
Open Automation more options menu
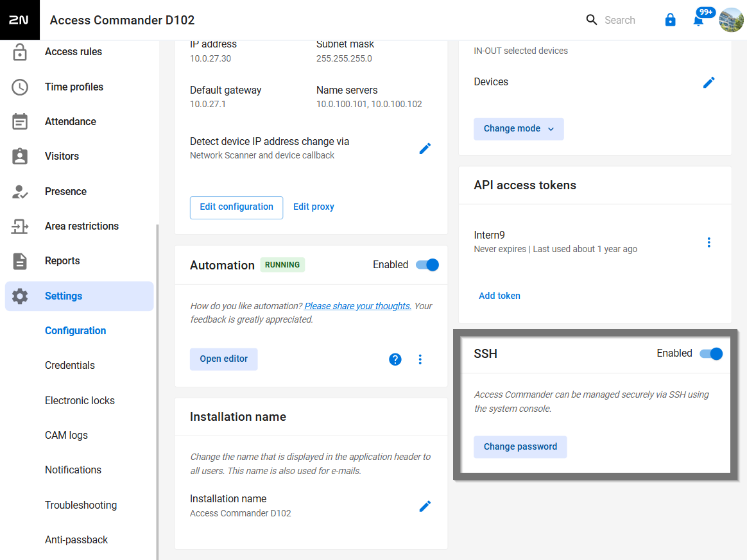420,359
